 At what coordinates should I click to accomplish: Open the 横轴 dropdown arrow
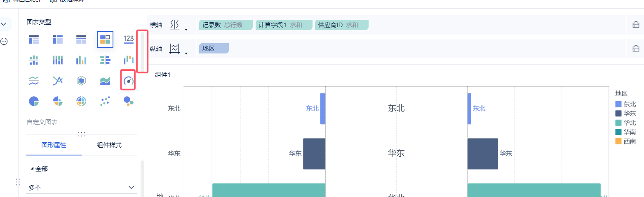click(186, 30)
